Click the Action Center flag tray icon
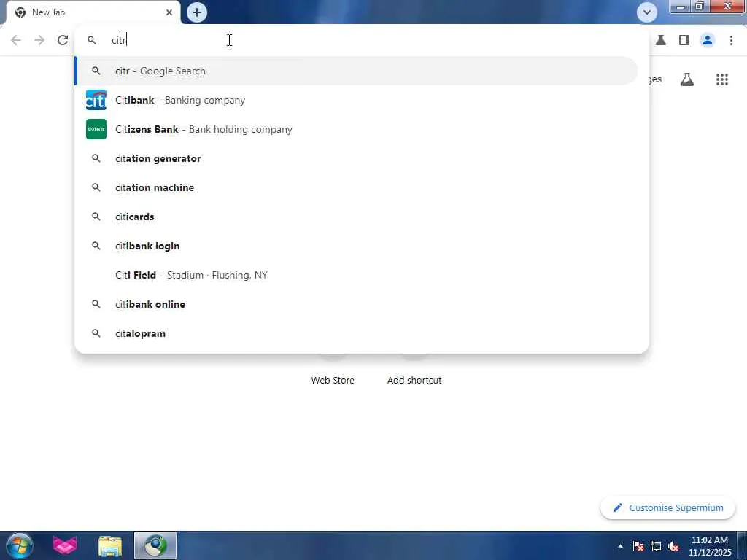The height and width of the screenshot is (560, 747). click(x=638, y=546)
